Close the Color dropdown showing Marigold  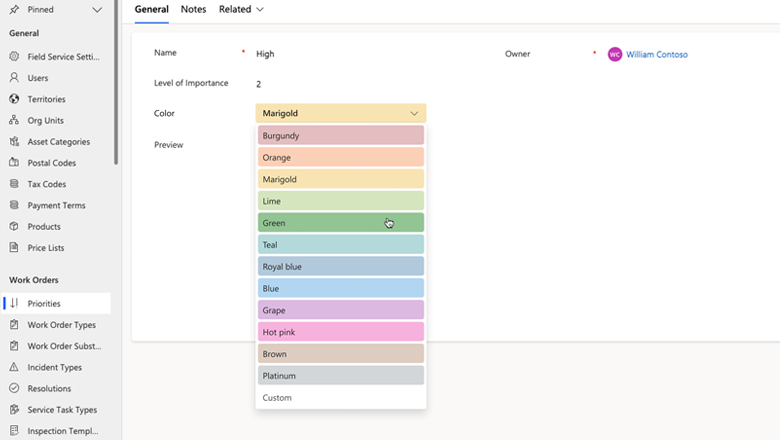(341, 113)
